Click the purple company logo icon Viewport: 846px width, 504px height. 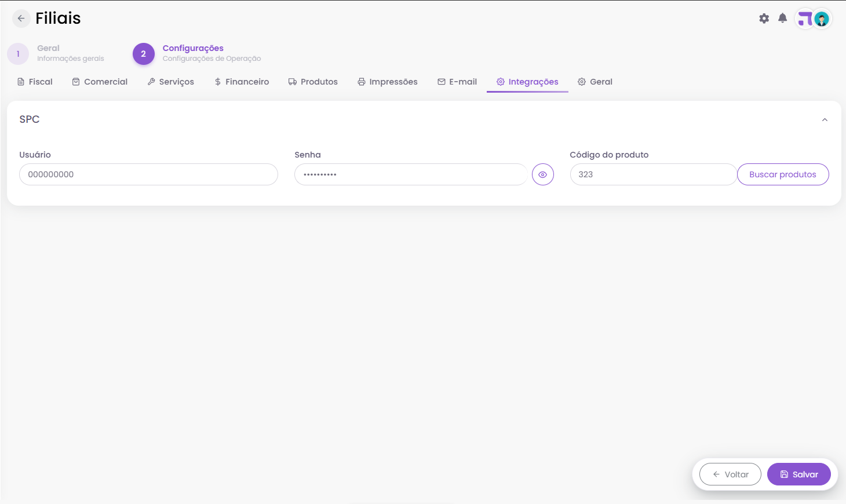pos(805,19)
